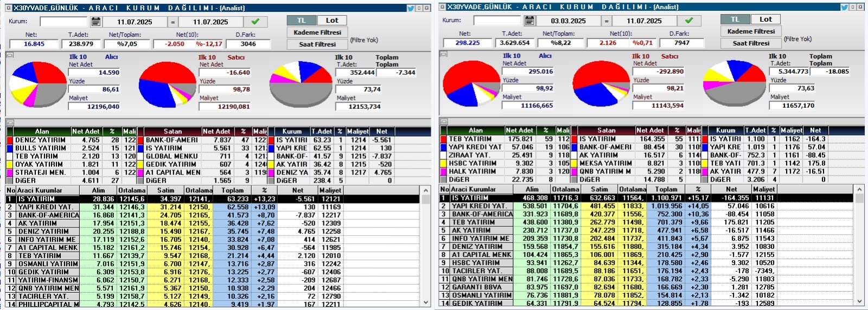The image size is (868, 310).
Task: Click start date 03.03.2025 in right window
Action: [568, 21]
